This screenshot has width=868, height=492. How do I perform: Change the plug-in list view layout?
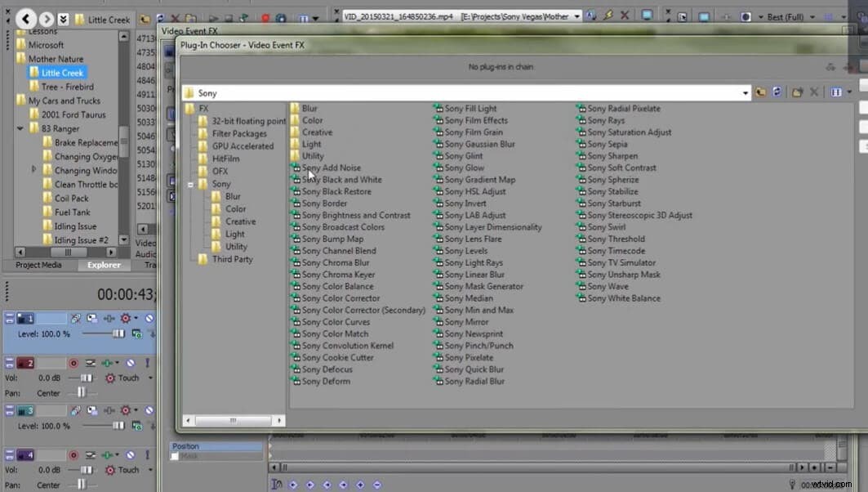(835, 92)
